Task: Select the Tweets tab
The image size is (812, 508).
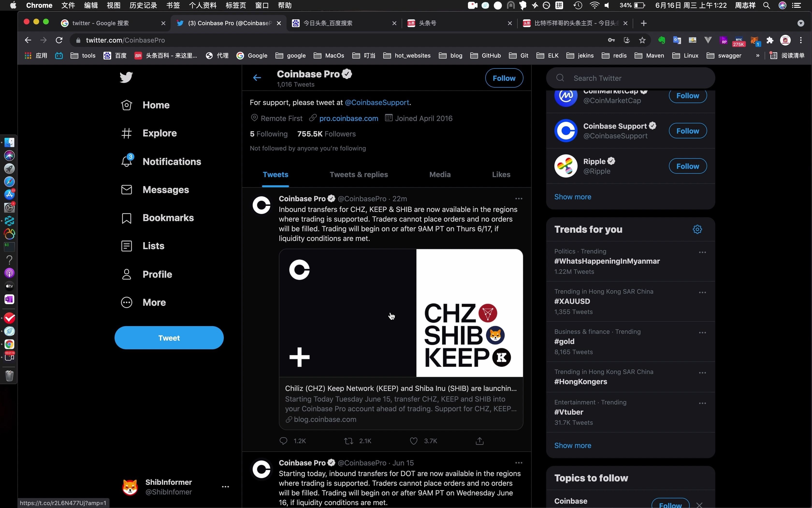Action: pyautogui.click(x=275, y=174)
